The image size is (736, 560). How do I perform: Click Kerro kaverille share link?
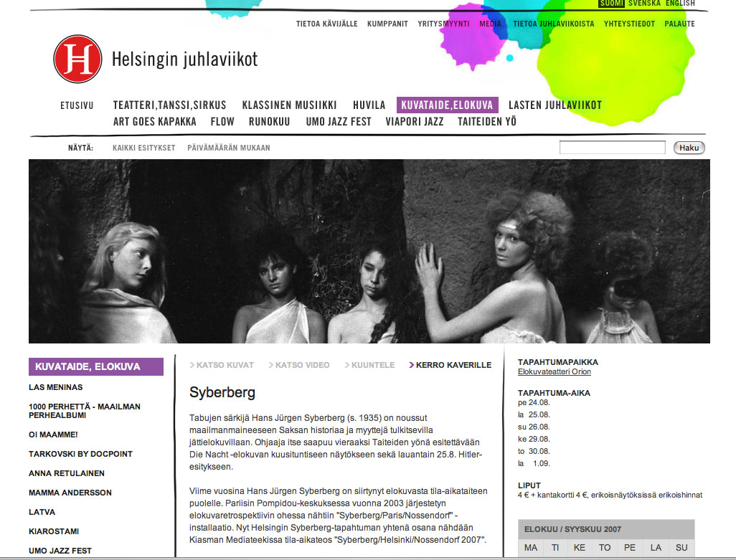click(x=450, y=365)
